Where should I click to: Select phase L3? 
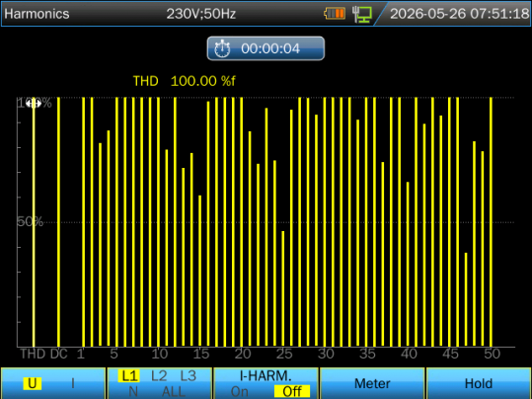point(189,376)
